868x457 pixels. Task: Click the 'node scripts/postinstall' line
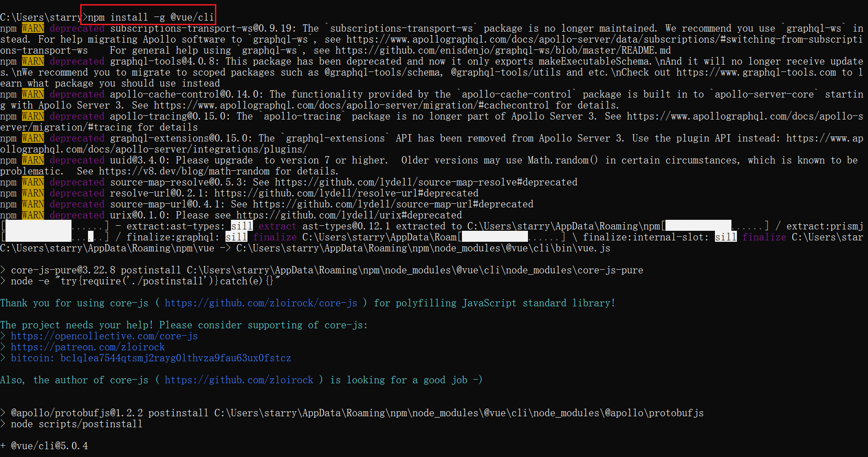click(77, 424)
